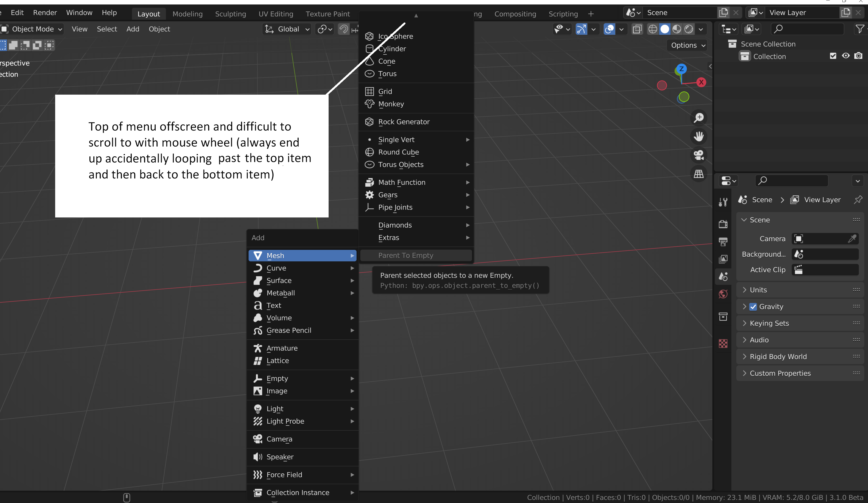The width and height of the screenshot is (868, 503).
Task: Open the Tool properties tab icon
Action: 723,202
